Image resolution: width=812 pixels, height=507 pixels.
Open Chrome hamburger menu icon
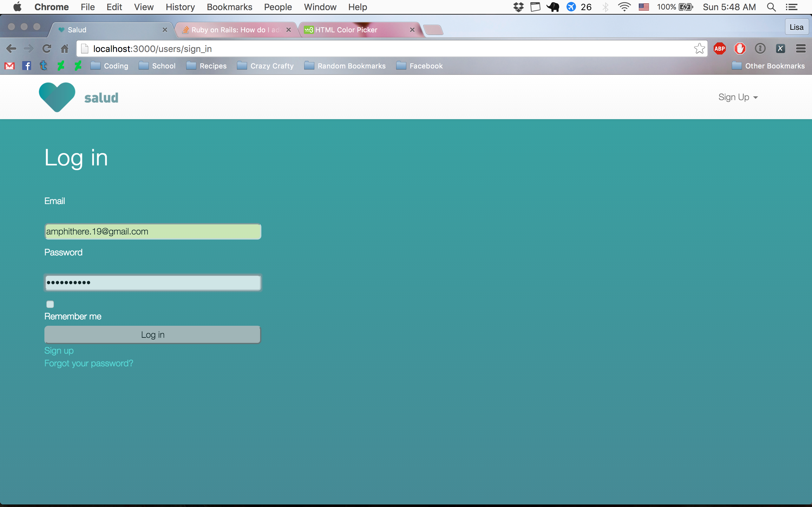(x=801, y=48)
